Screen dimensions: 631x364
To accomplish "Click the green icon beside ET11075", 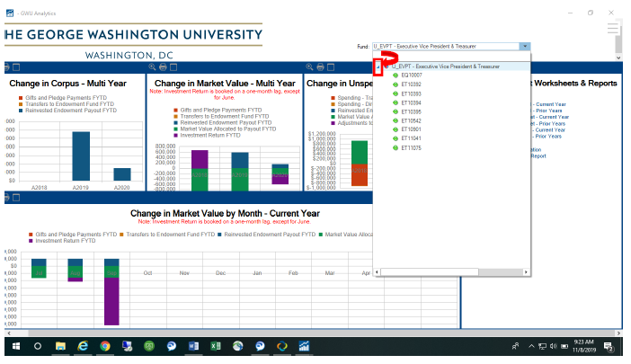I will coord(395,148).
